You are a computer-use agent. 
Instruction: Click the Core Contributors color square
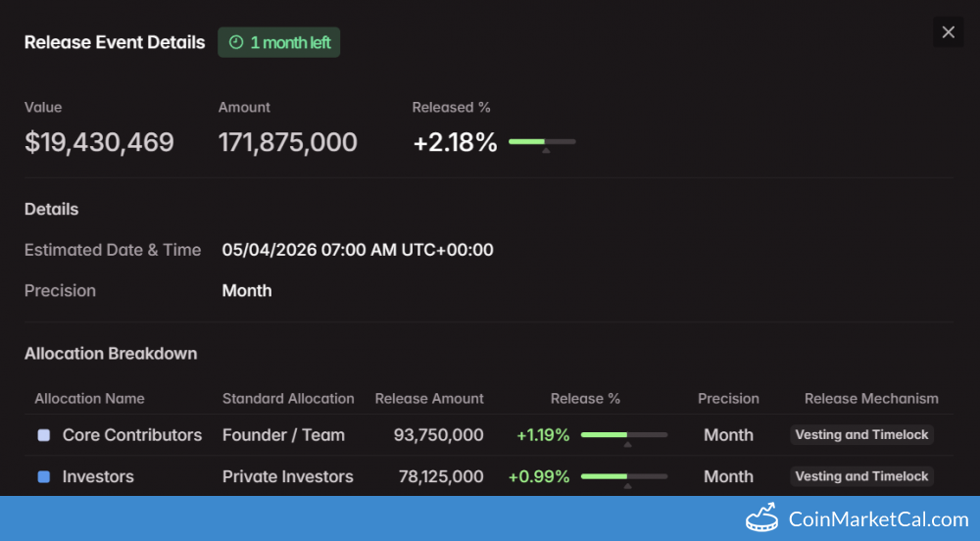click(x=43, y=435)
